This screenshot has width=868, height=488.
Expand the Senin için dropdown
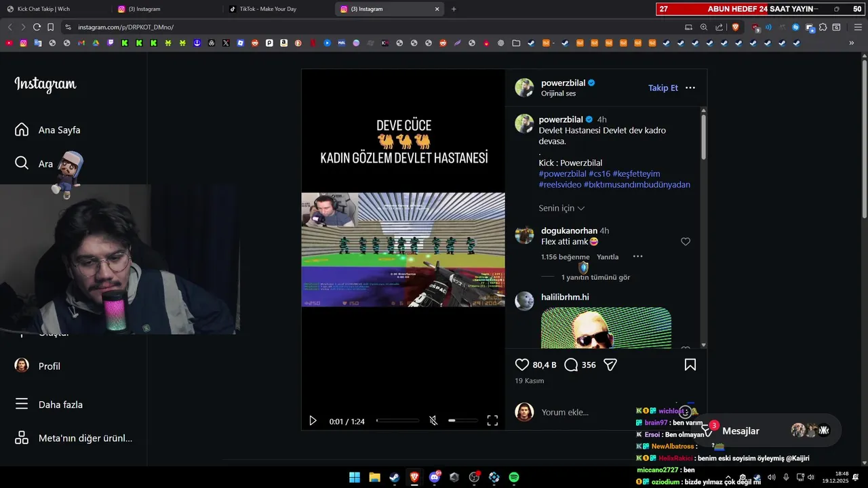click(561, 208)
